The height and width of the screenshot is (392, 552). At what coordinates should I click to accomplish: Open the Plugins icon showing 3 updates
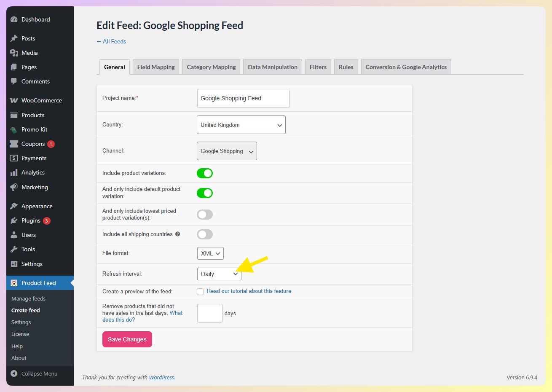(x=14, y=220)
